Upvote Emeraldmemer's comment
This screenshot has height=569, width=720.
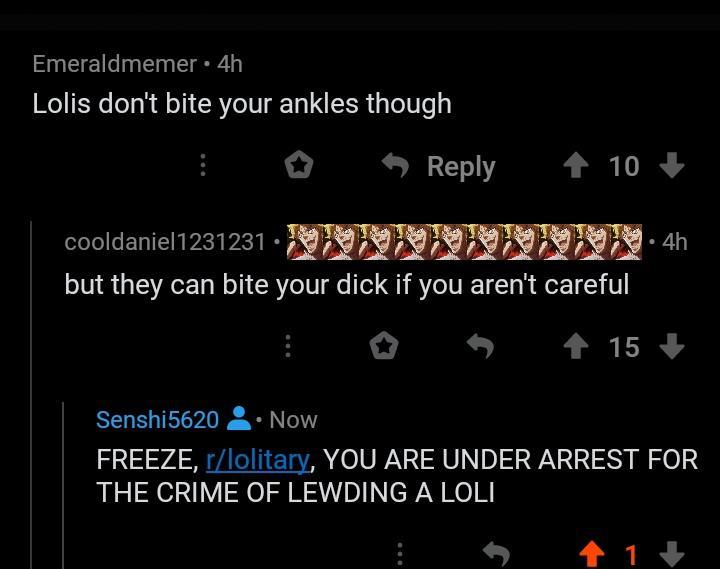point(576,165)
